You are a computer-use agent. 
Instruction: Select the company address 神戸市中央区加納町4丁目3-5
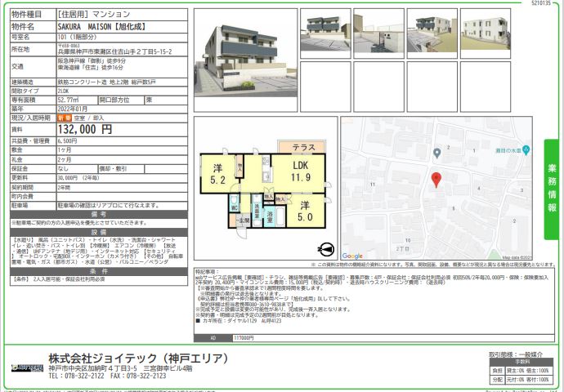pos(93,368)
